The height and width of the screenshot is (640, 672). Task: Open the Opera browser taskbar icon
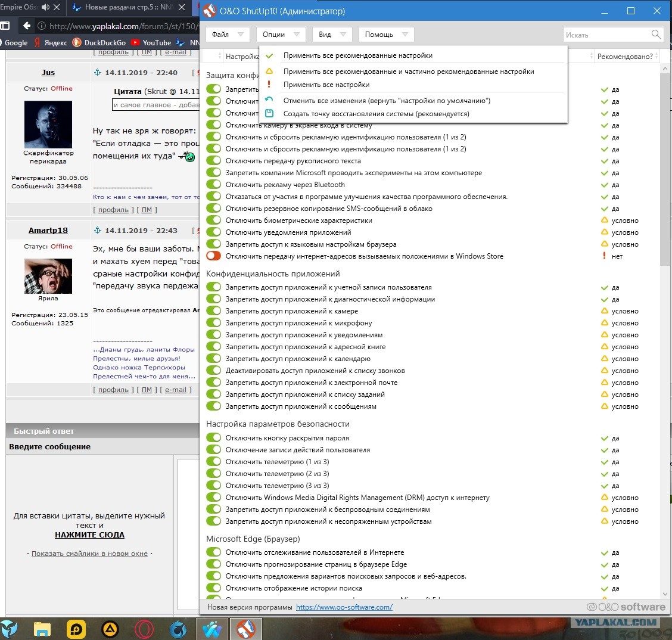click(x=144, y=629)
